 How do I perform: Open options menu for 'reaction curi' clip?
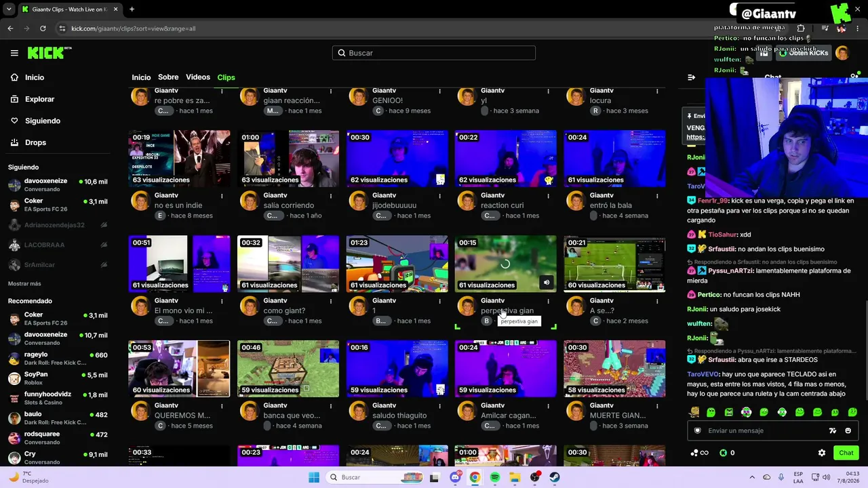548,196
